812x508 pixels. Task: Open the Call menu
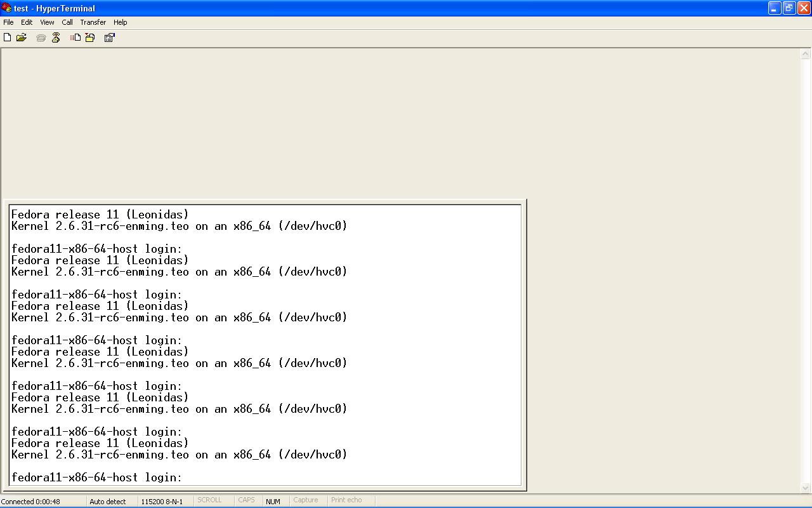pos(67,22)
